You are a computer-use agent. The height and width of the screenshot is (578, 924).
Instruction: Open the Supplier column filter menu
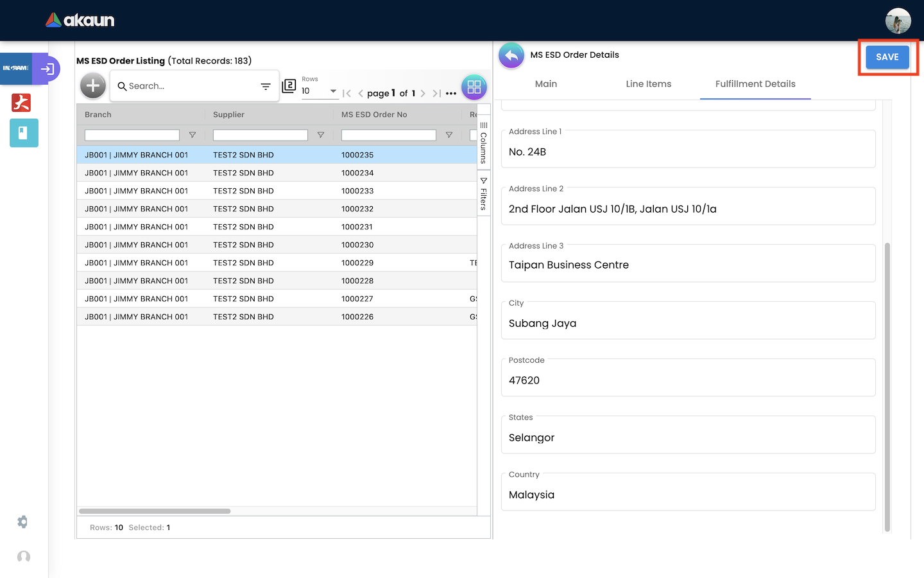coord(321,135)
